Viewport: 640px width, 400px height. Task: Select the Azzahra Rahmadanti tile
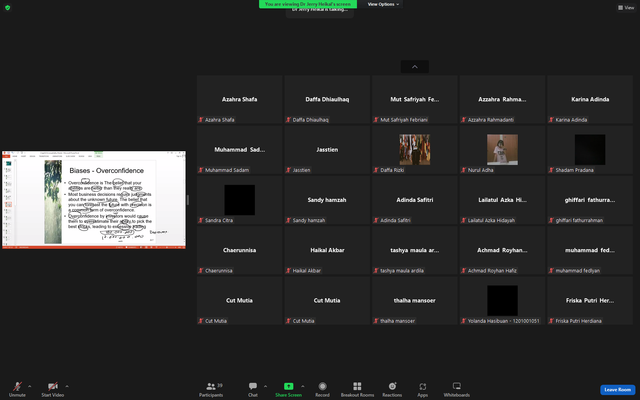tap(502, 99)
